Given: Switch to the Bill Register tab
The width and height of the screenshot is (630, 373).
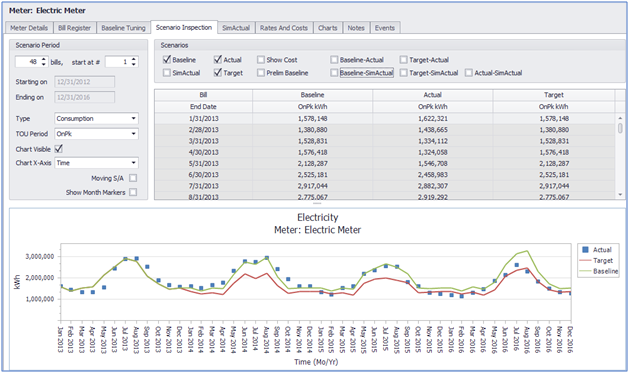Looking at the screenshot, I should tap(74, 28).
